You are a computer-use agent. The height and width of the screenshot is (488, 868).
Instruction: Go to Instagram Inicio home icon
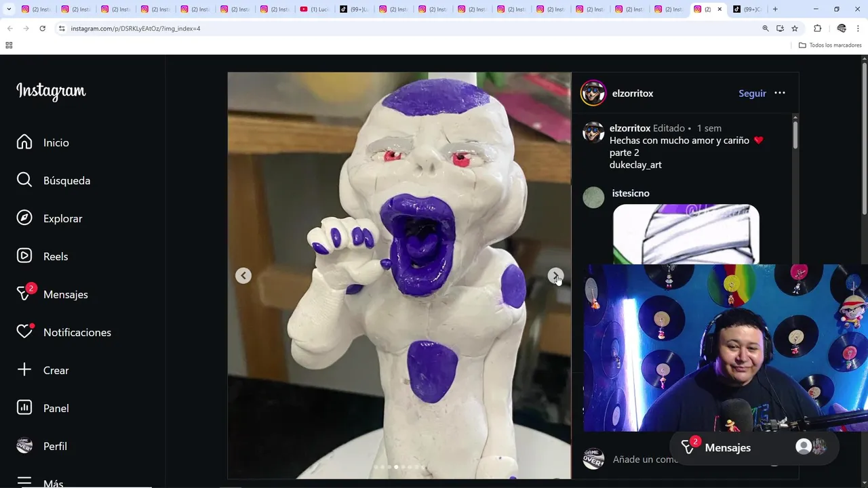pyautogui.click(x=24, y=142)
